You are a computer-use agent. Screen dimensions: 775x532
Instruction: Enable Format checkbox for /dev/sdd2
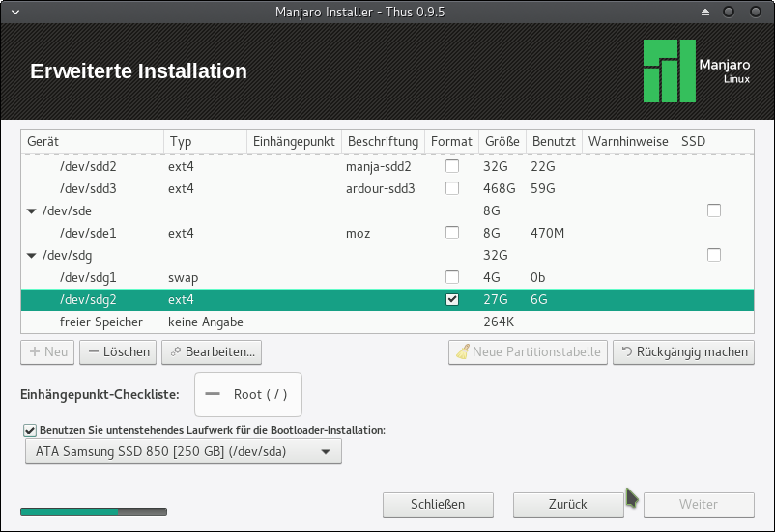pos(452,166)
